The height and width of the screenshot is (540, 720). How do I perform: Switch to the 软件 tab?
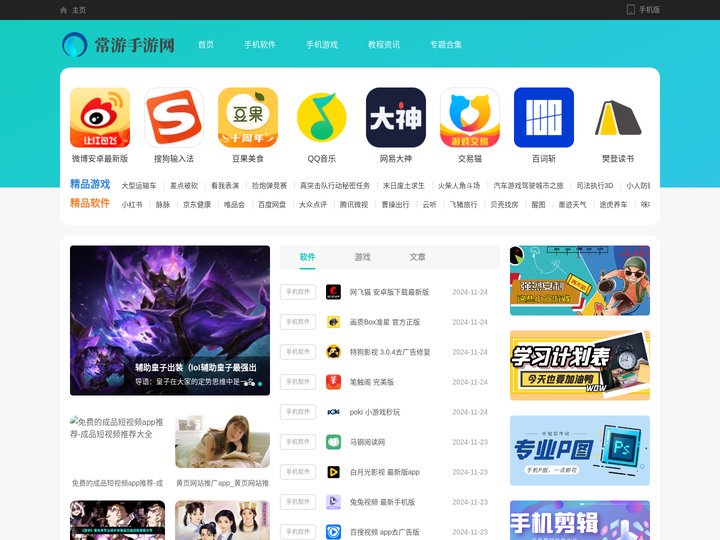[307, 257]
